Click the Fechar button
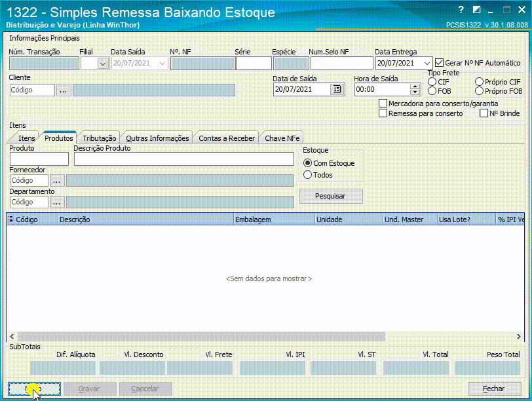The width and height of the screenshot is (532, 401). point(494,389)
